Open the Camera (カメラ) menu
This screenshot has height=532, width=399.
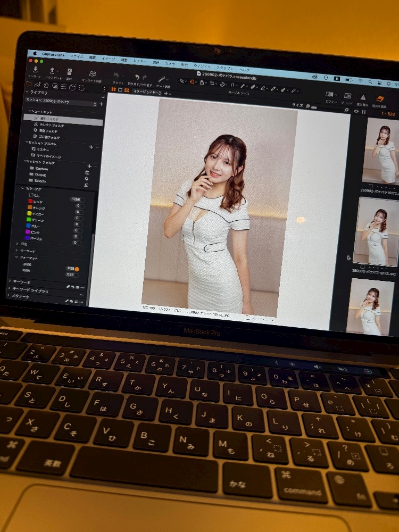pyautogui.click(x=170, y=63)
